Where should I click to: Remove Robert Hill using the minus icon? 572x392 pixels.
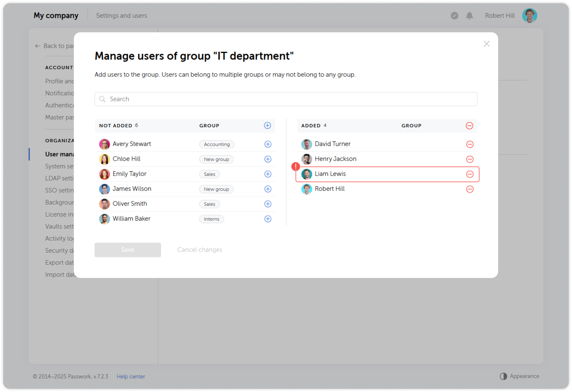click(470, 189)
